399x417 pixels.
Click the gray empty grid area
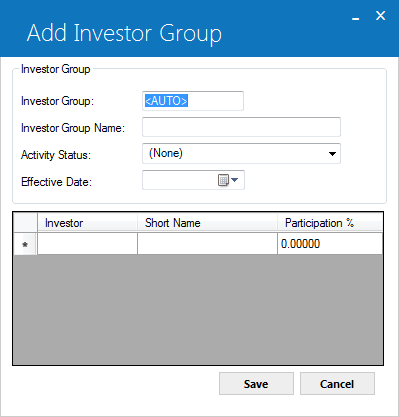[x=198, y=309]
